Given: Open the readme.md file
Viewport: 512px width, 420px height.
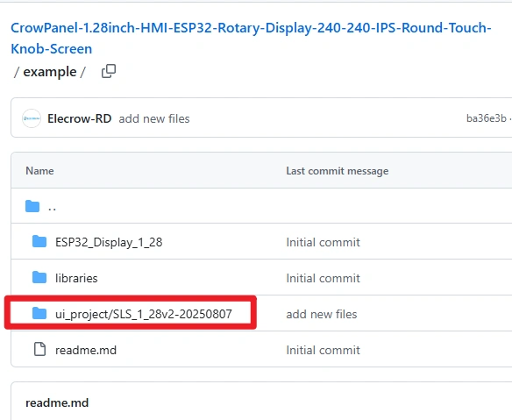Looking at the screenshot, I should tap(86, 350).
